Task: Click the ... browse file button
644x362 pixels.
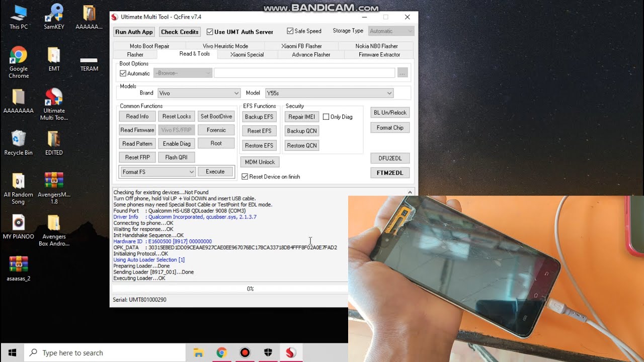Action: click(x=402, y=73)
